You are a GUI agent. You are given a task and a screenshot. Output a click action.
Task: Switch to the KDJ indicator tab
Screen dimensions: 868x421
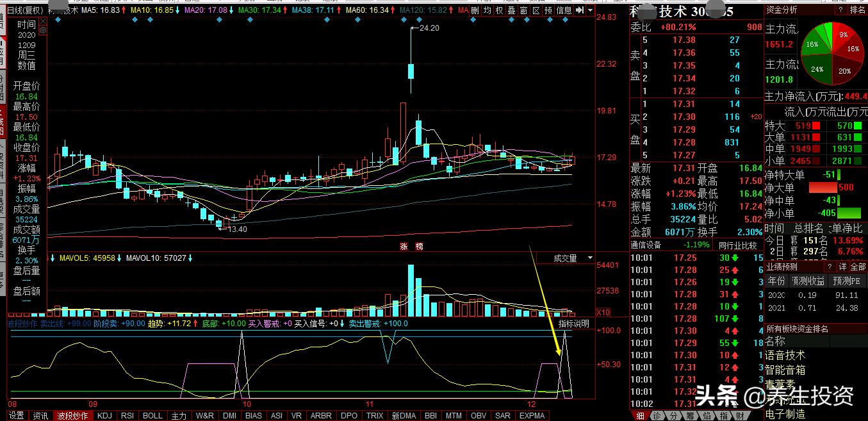(x=104, y=415)
